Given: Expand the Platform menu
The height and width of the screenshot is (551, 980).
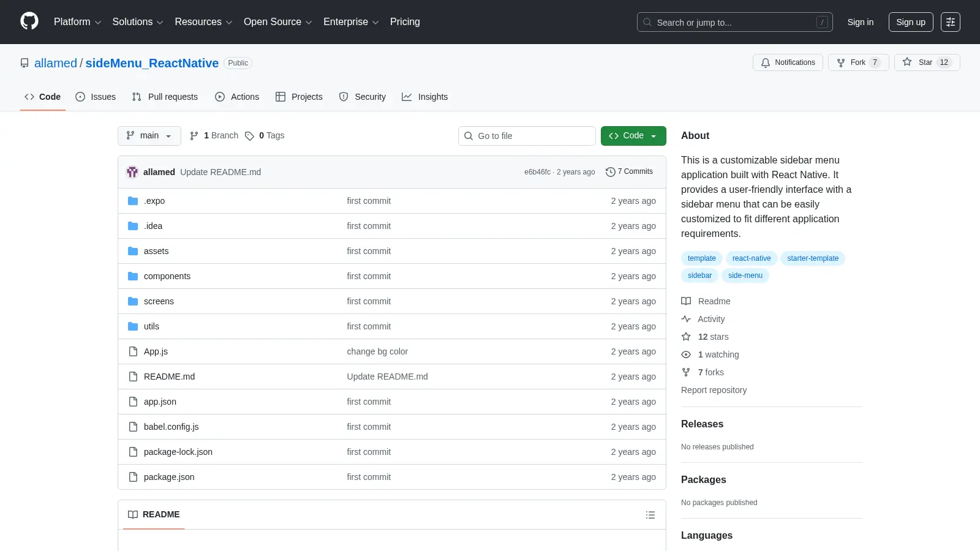Looking at the screenshot, I should pyautogui.click(x=77, y=22).
